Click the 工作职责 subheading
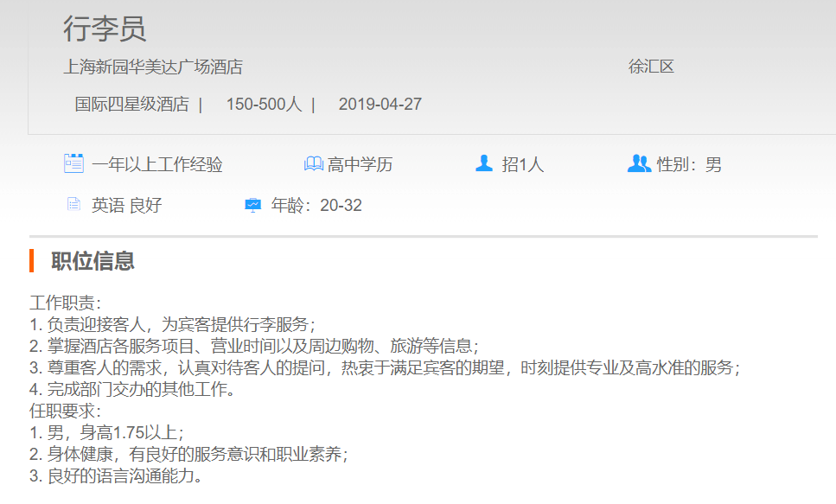Viewport: 836px width, 504px height. (x=66, y=303)
